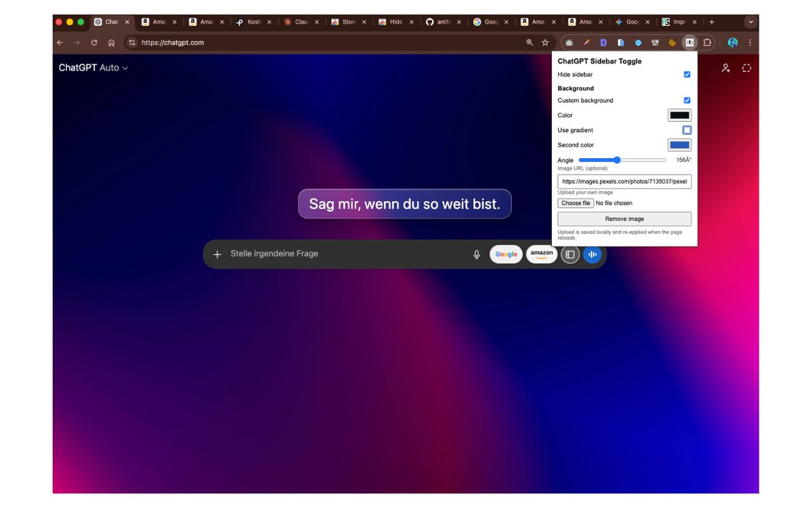Open the zoom magnifier in the address bar
Image resolution: width=812 pixels, height=508 pixels.
click(530, 43)
